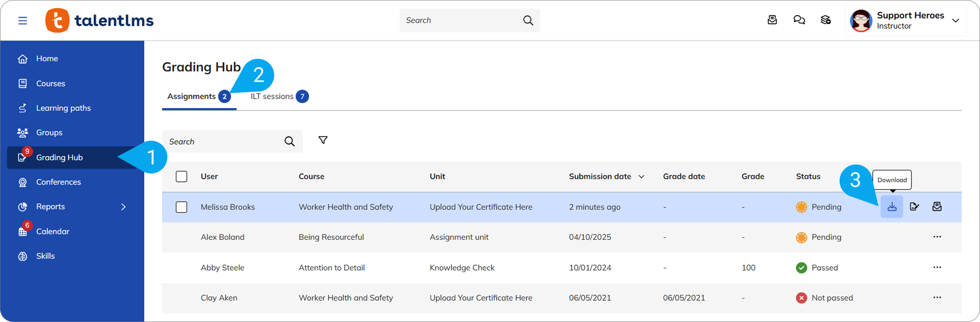
Task: Expand the Reports submenu arrow
Action: coord(123,207)
